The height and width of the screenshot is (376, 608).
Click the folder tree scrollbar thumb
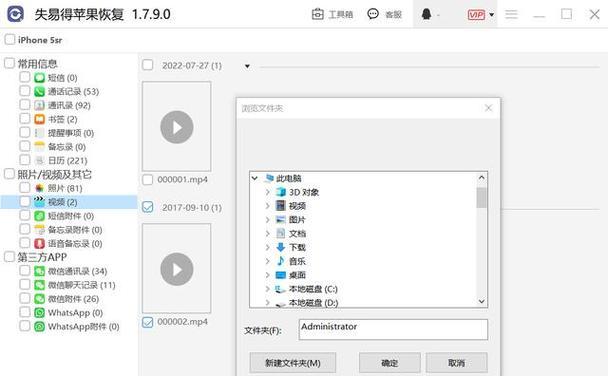(482, 197)
